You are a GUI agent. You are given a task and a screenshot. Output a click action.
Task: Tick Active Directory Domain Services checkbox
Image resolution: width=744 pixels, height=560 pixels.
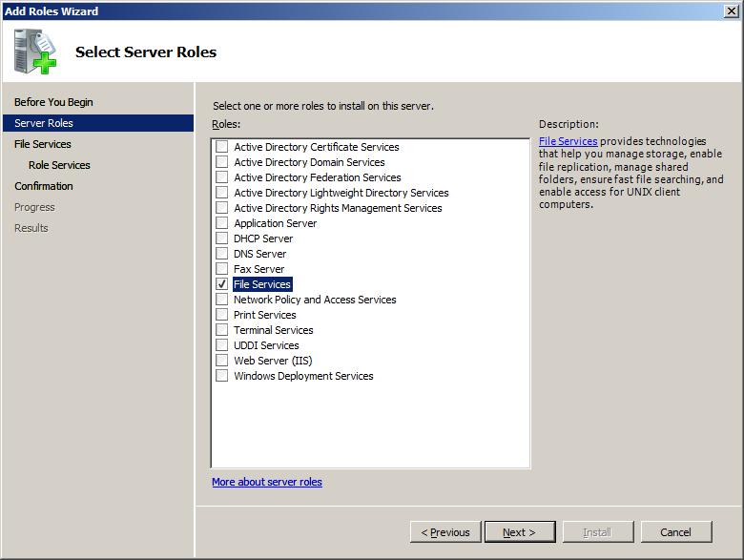[x=221, y=162]
